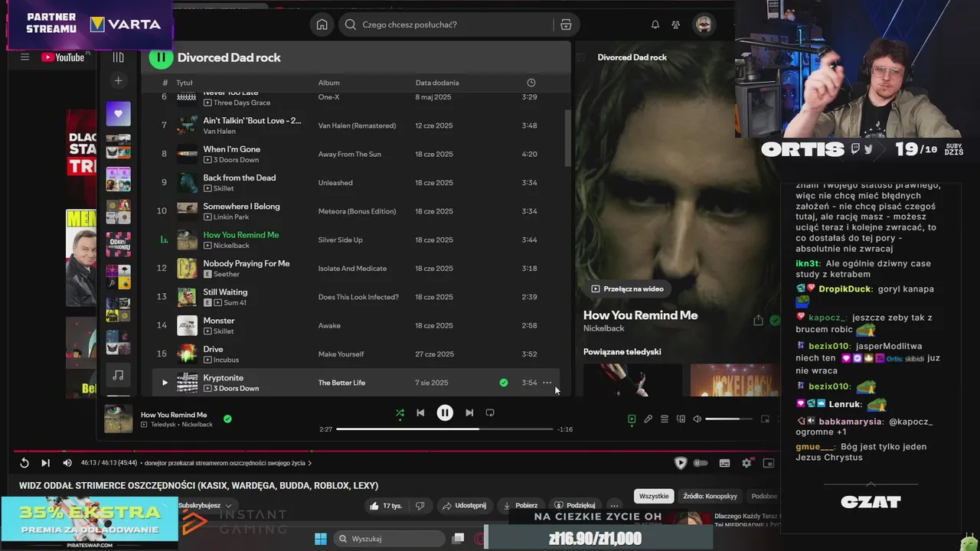
Task: Dislike the YouTube video
Action: pos(420,505)
